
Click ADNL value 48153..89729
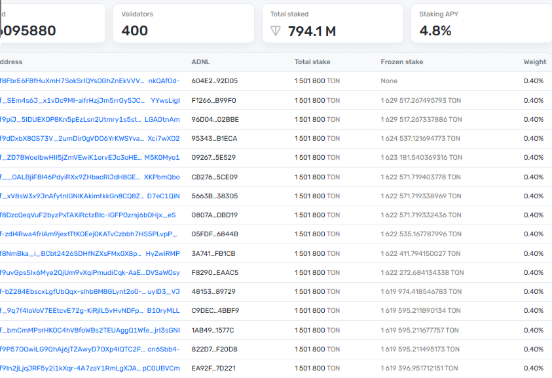[x=213, y=291]
